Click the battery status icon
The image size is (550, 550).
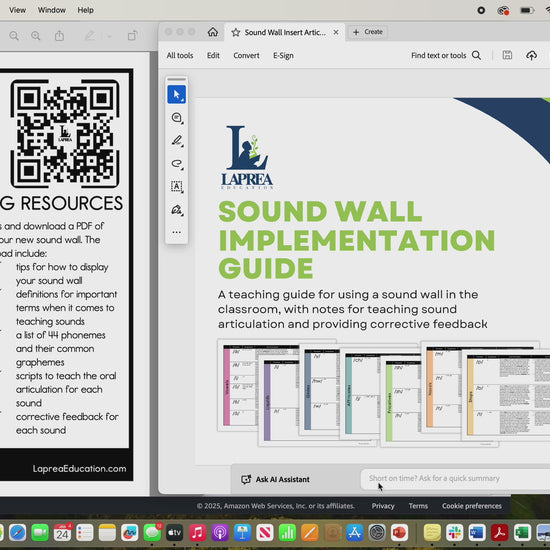coord(527,11)
